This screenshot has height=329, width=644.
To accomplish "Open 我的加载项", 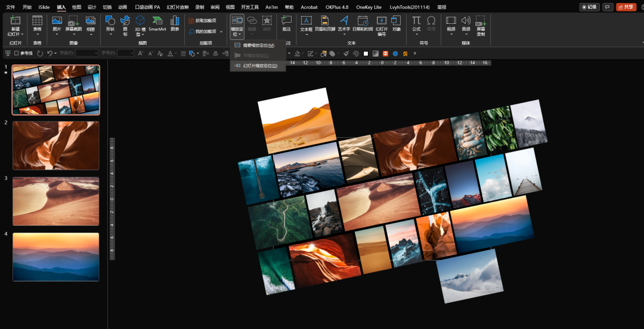I will (x=202, y=32).
